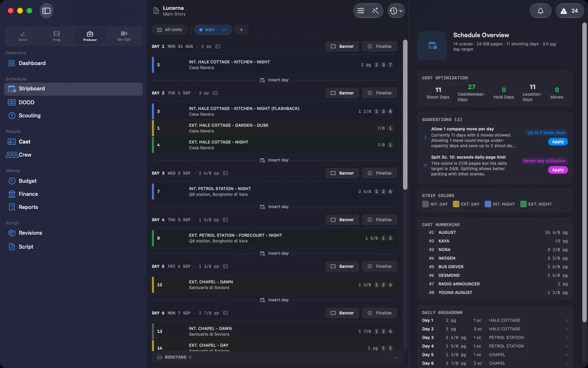
Task: Run the magic wand auto-schedule tool
Action: point(375,11)
